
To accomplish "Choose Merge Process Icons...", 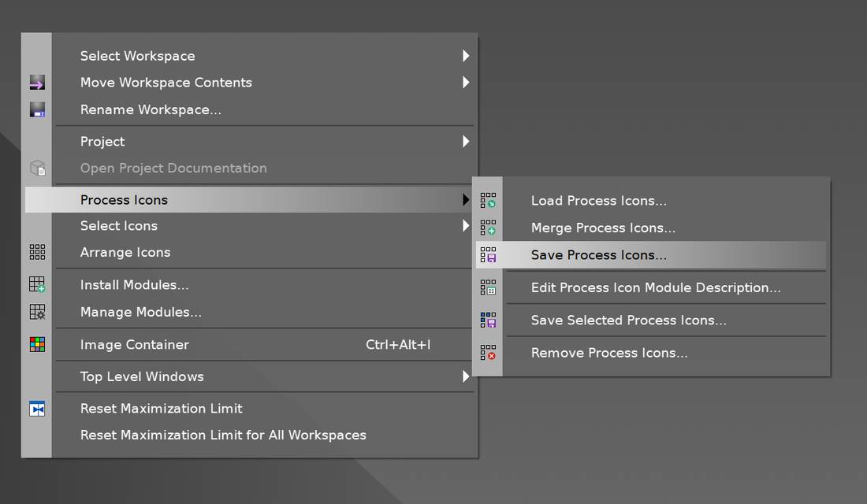I will 651,227.
